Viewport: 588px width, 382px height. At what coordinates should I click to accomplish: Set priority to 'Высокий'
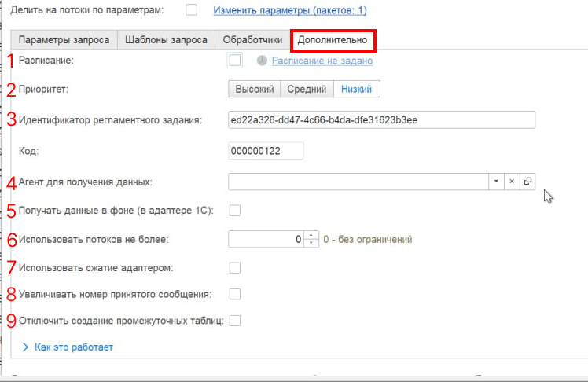click(x=254, y=90)
